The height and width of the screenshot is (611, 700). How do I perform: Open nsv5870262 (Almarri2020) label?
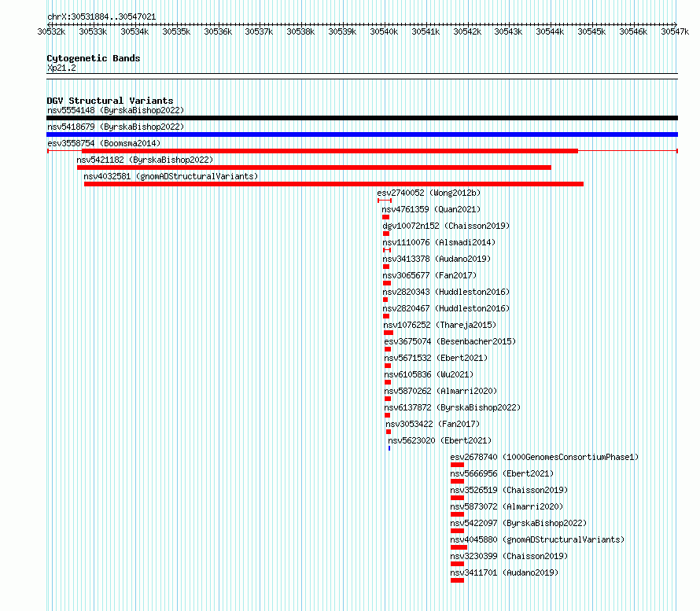pyautogui.click(x=440, y=391)
